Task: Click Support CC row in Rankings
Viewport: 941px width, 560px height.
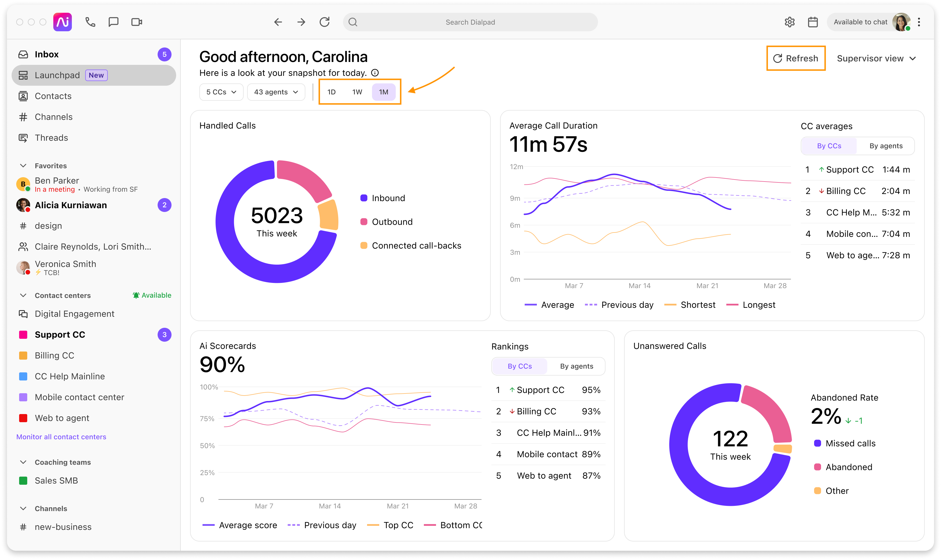Action: pyautogui.click(x=548, y=390)
